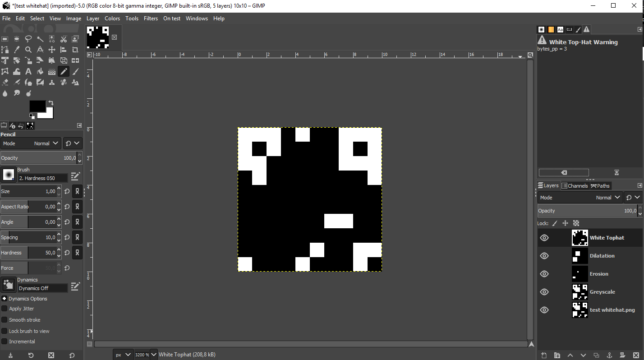Hide the Greyscale layer
The height and width of the screenshot is (360, 644).
544,292
